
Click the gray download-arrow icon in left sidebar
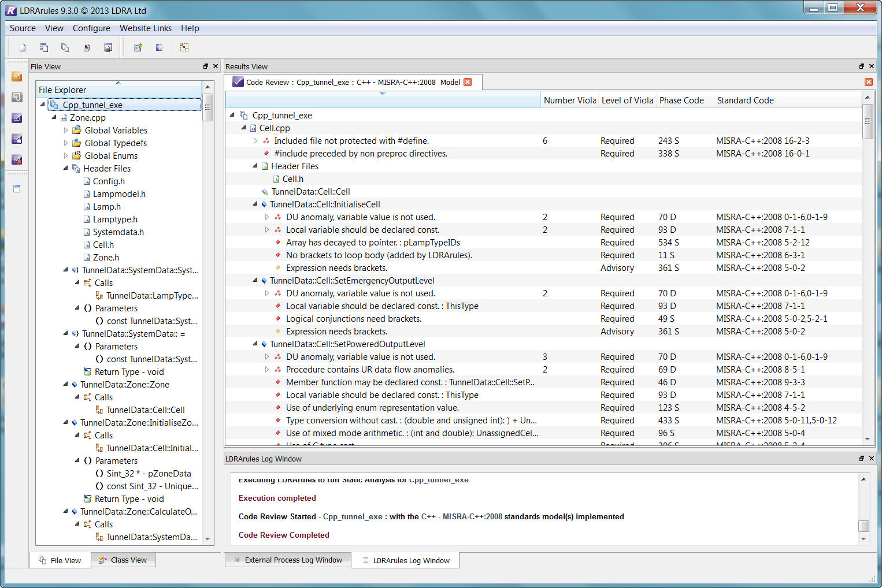pyautogui.click(x=17, y=97)
